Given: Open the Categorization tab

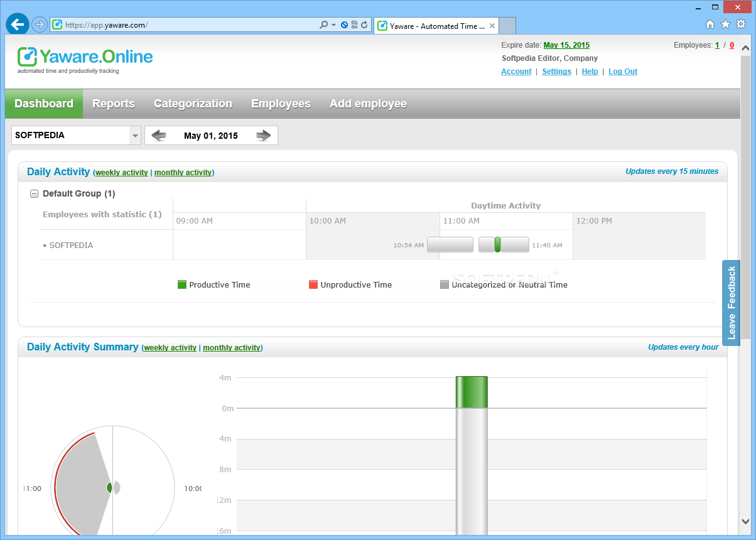Looking at the screenshot, I should (193, 104).
